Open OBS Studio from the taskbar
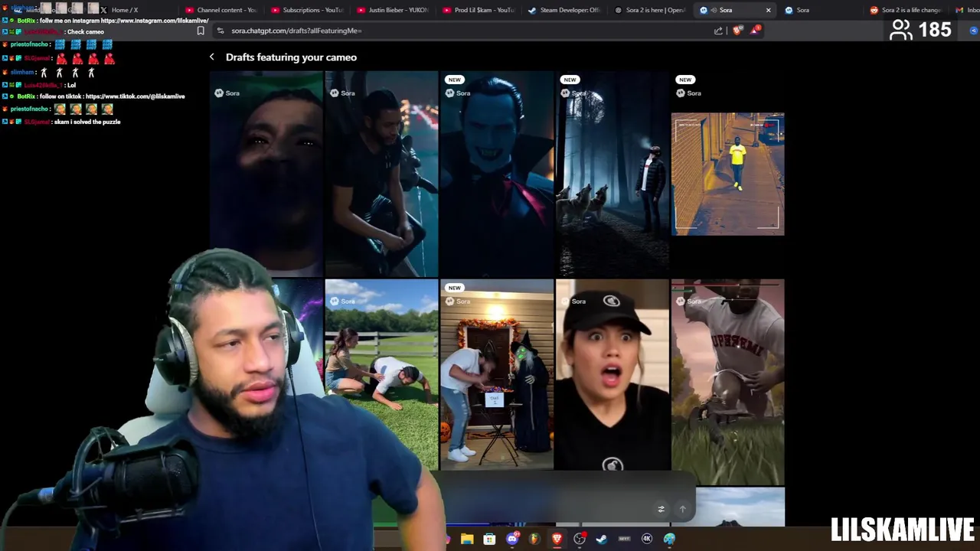The width and height of the screenshot is (980, 551). tap(580, 539)
